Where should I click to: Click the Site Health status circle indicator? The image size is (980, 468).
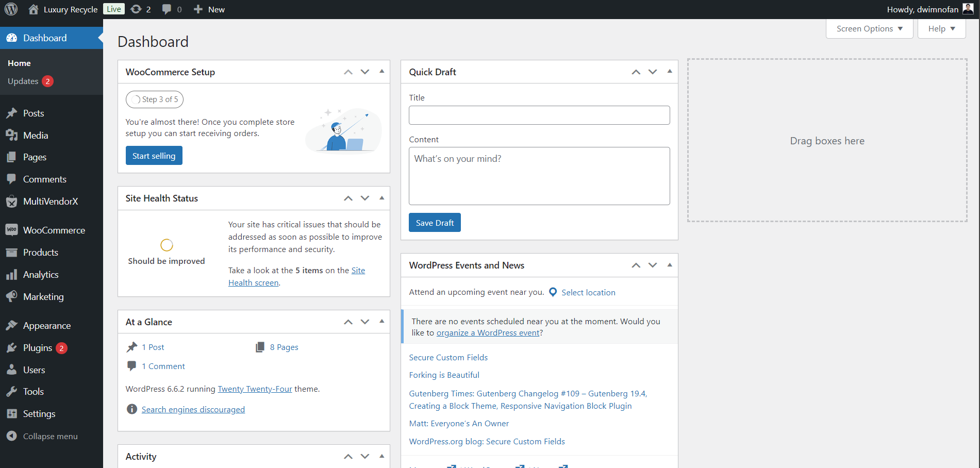(x=167, y=245)
